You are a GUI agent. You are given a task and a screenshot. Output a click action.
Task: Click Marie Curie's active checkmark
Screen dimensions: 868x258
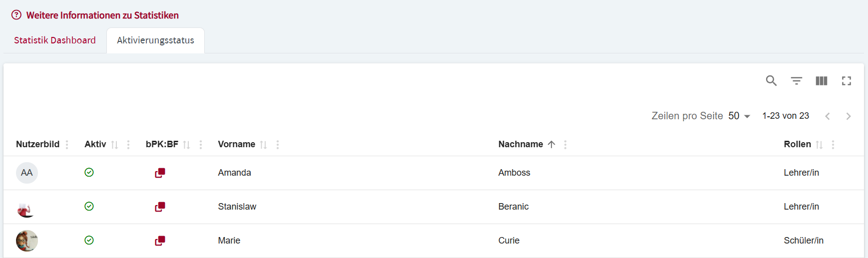[89, 240]
